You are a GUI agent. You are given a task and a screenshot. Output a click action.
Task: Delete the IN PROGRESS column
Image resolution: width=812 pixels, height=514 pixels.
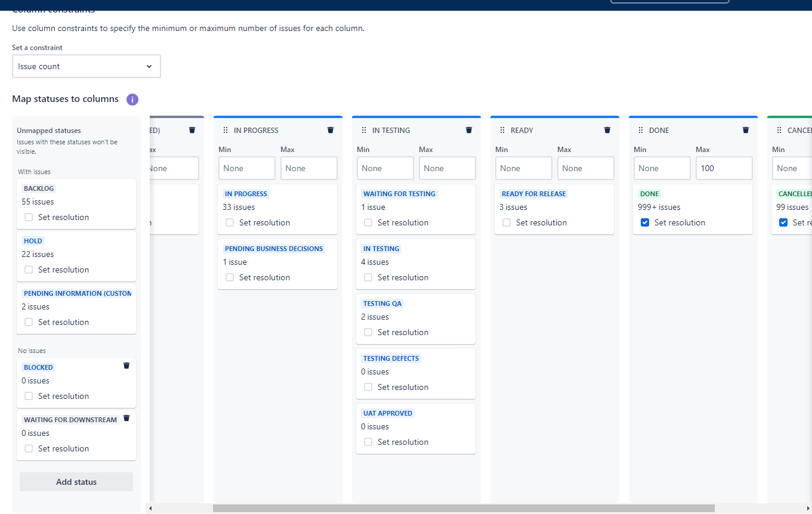pyautogui.click(x=330, y=130)
